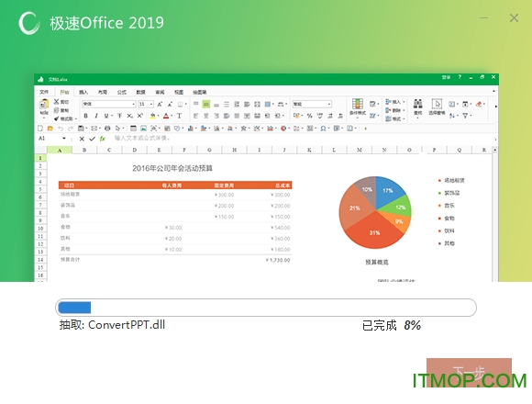Viewport: 532px width, 404px height.
Task: Click the open folder icon
Action: coord(50,128)
